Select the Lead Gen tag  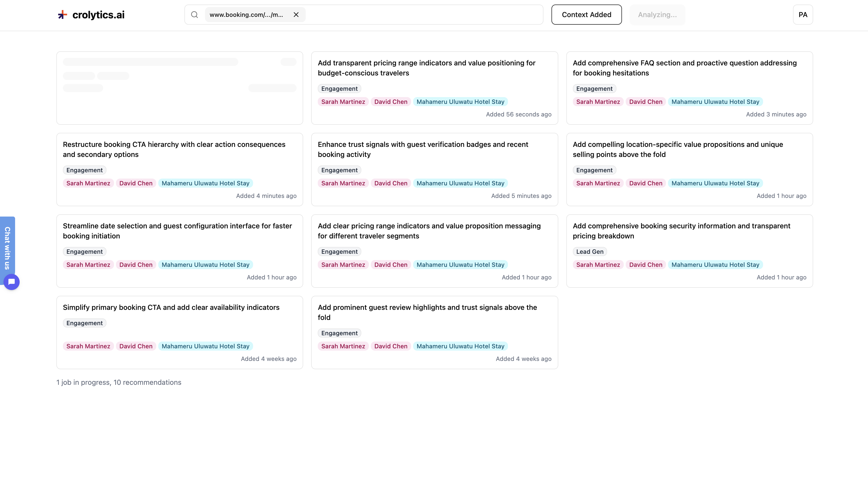(x=589, y=252)
